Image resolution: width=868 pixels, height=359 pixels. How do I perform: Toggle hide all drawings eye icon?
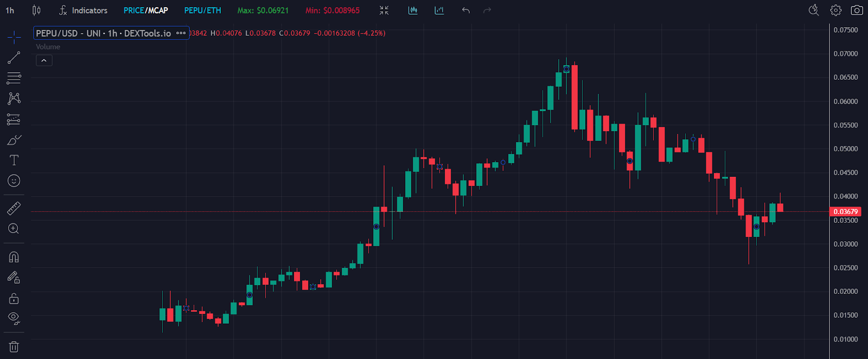coord(14,318)
